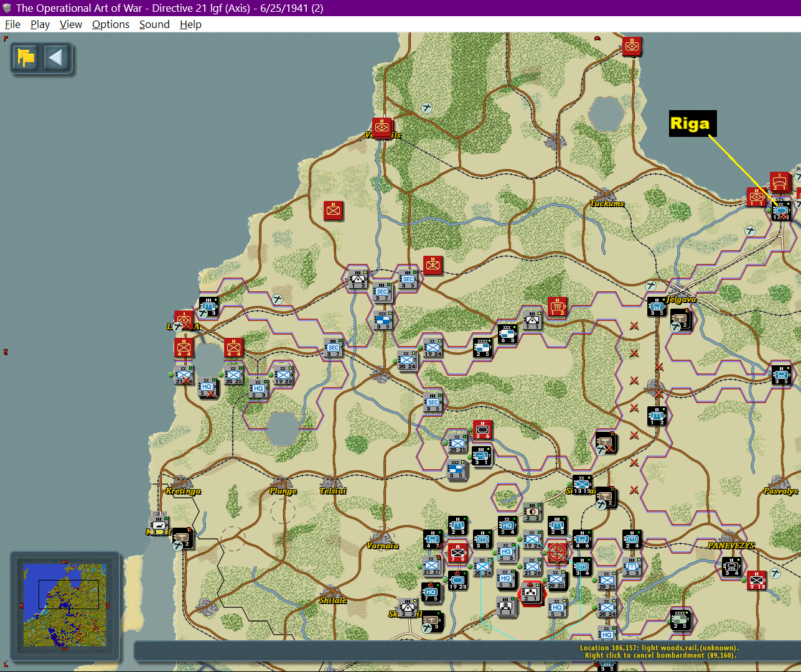Select the aircraft counter numbered 3
The image size is (801, 672).
pyautogui.click(x=431, y=620)
